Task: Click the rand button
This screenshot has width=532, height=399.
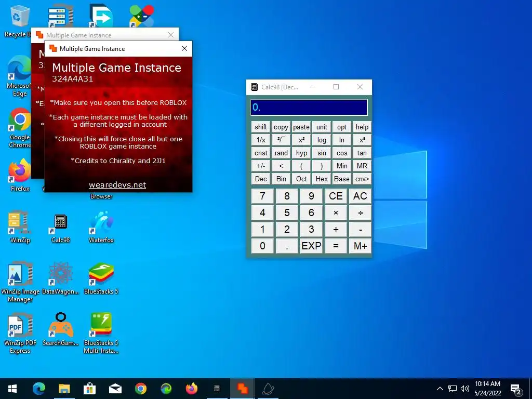Action: [x=281, y=153]
